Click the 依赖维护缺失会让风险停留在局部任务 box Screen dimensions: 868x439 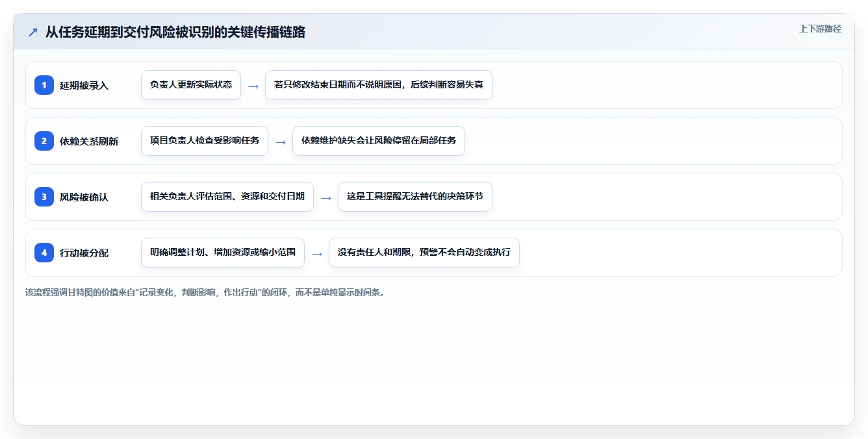(379, 141)
